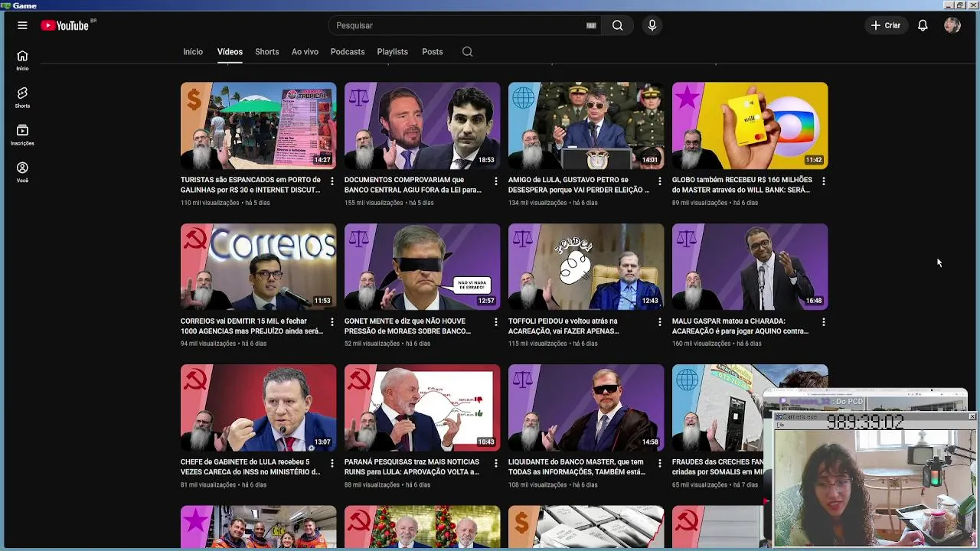Viewport: 980px width, 551px height.
Task: Go to the YouTube logo home
Action: 65,25
